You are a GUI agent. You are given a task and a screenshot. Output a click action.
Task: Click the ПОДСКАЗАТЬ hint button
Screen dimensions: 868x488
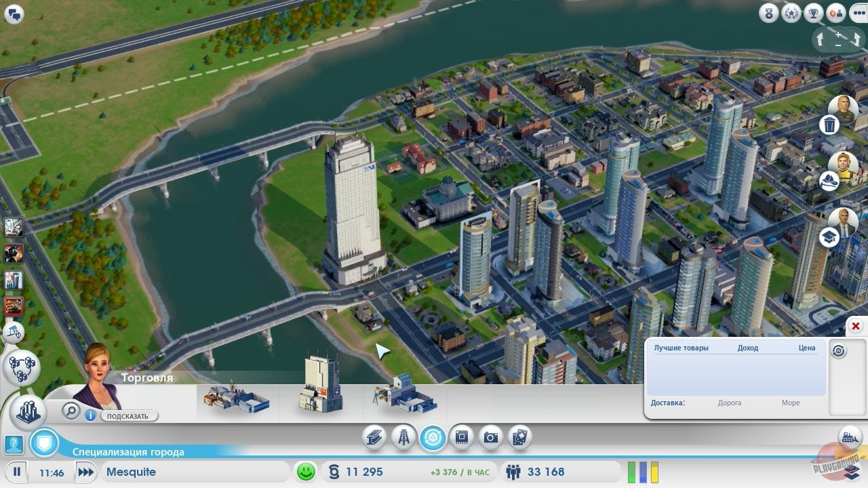pos(129,415)
